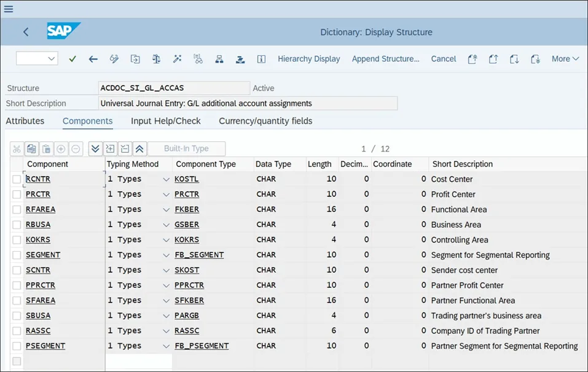The image size is (588, 372).
Task: Click the SAP back chevron in header
Action: (x=26, y=32)
